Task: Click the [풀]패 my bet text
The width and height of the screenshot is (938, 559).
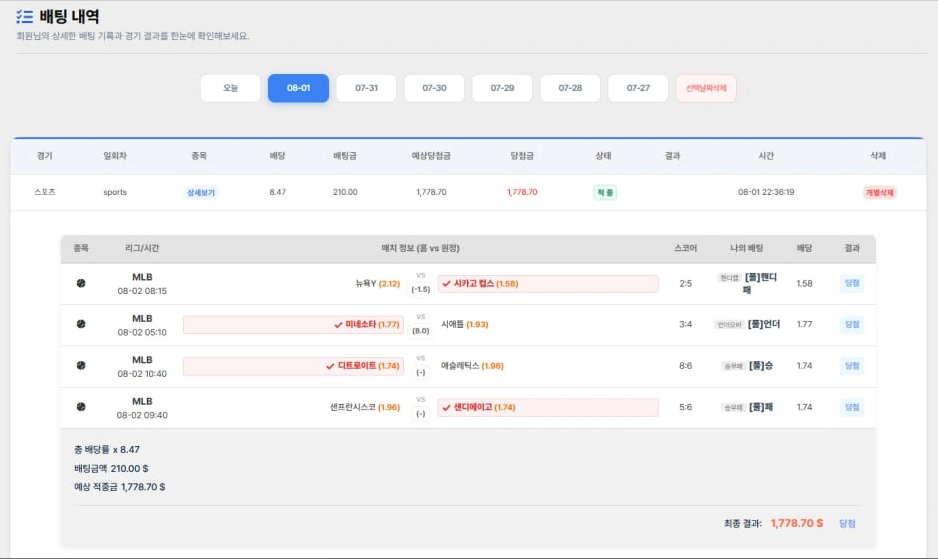Action: 761,407
